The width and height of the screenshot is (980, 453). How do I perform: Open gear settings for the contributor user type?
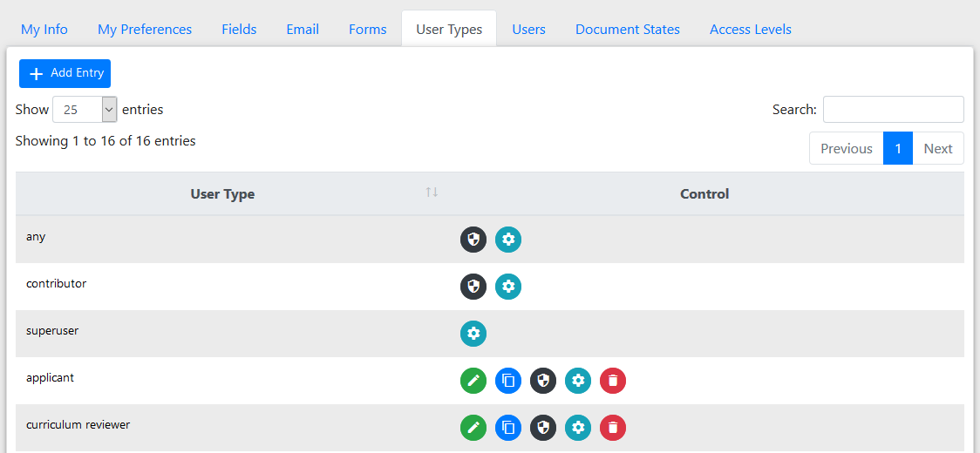508,287
